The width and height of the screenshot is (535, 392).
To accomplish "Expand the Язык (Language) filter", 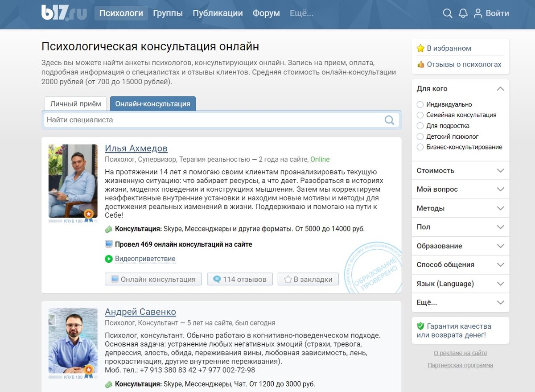I will pos(461,284).
